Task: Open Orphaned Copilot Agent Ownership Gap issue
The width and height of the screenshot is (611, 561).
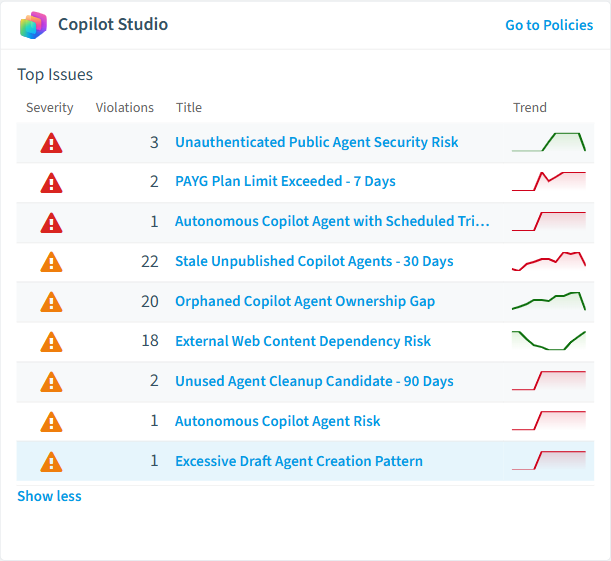Action: point(305,302)
